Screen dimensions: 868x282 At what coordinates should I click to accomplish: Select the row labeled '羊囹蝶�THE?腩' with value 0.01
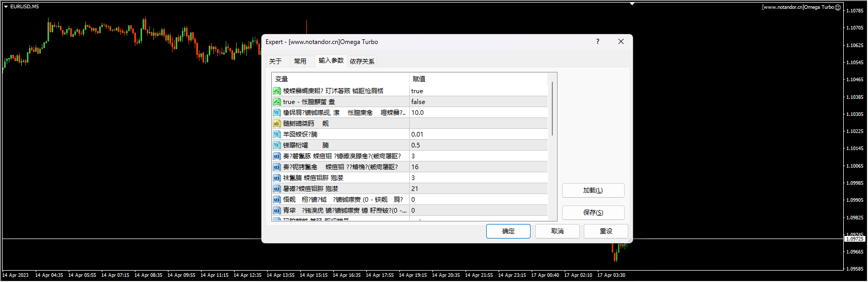410,135
